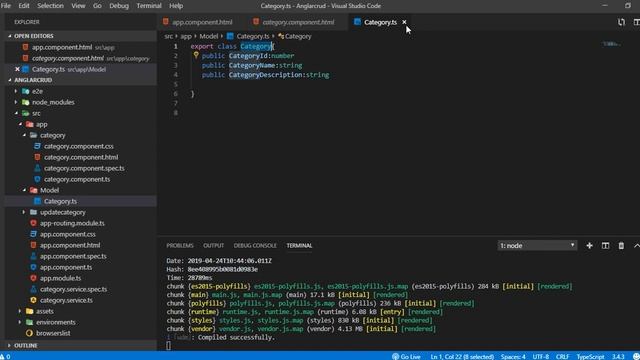Screen dimensions: 640x360
Task: Click the Category class breadcrumb
Action: click(x=295, y=36)
